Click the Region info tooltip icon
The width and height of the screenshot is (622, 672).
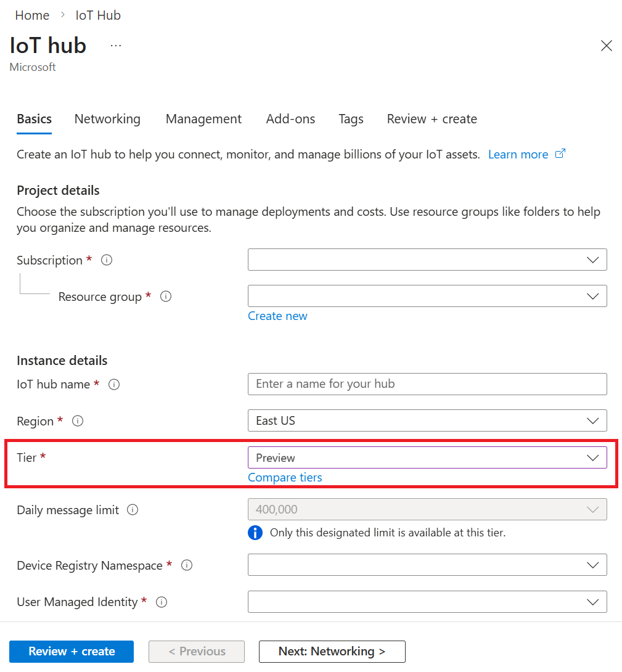point(77,421)
